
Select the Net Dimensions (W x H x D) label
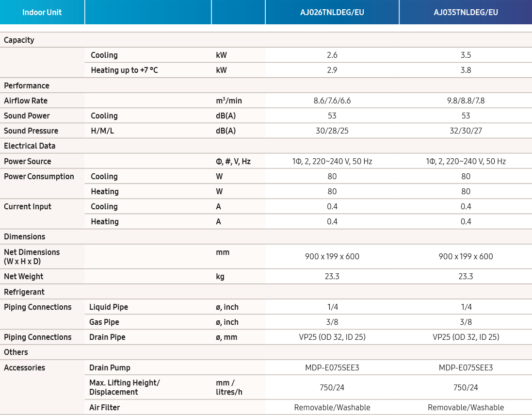[32, 256]
